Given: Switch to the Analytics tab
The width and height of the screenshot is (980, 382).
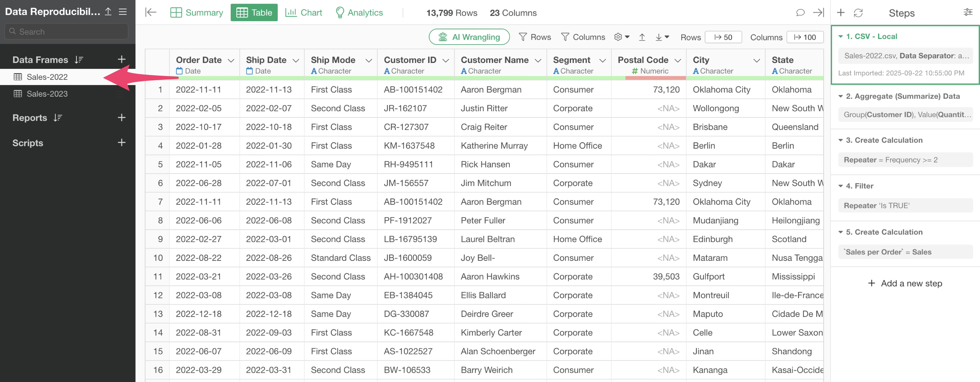Looking at the screenshot, I should point(359,12).
